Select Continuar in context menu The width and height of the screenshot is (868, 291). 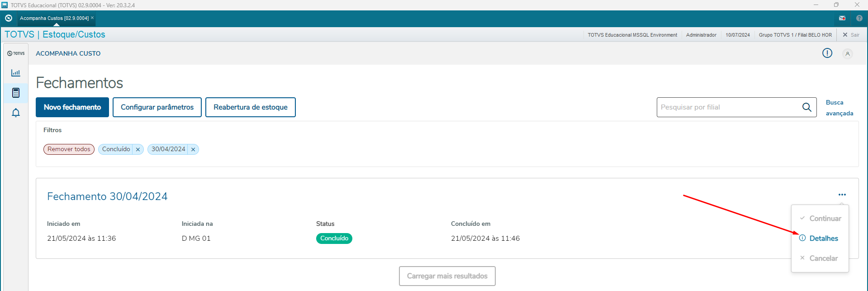click(820, 219)
